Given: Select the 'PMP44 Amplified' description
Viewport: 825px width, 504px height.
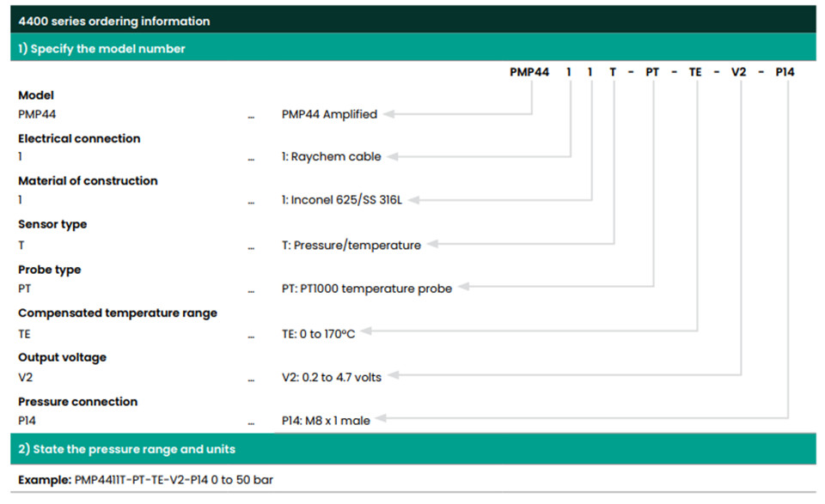Looking at the screenshot, I should pyautogui.click(x=329, y=114).
